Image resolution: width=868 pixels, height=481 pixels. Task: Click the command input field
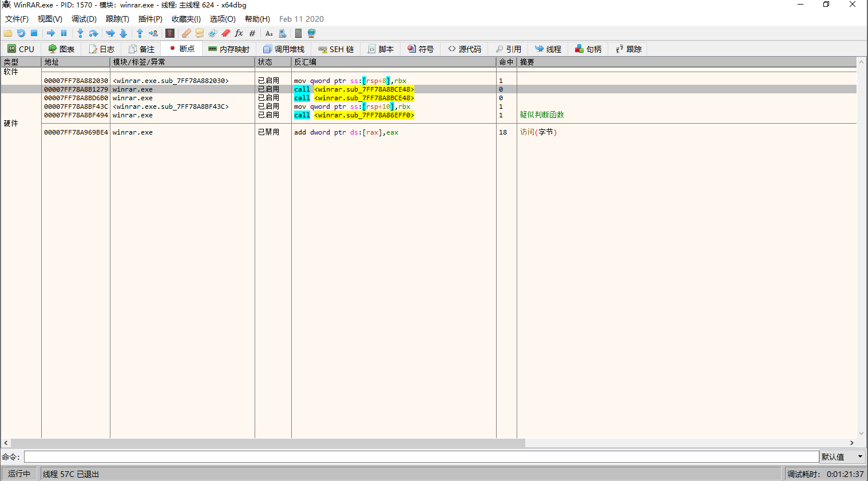pyautogui.click(x=421, y=456)
